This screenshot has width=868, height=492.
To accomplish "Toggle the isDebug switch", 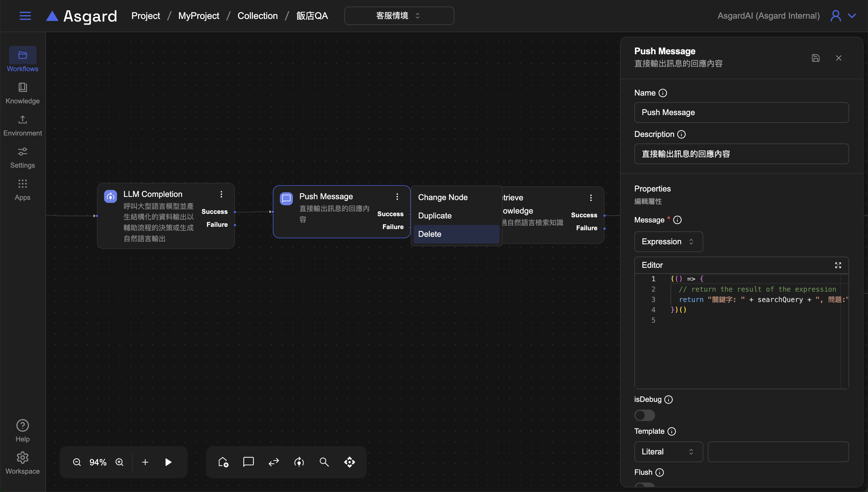I will [x=644, y=415].
